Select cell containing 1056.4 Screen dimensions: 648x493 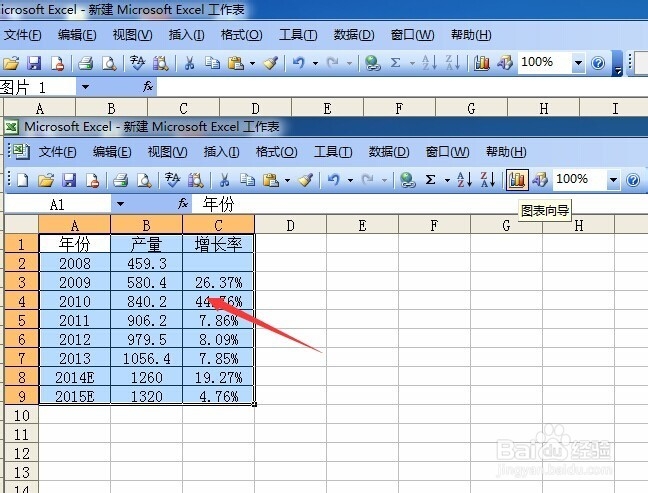click(146, 358)
